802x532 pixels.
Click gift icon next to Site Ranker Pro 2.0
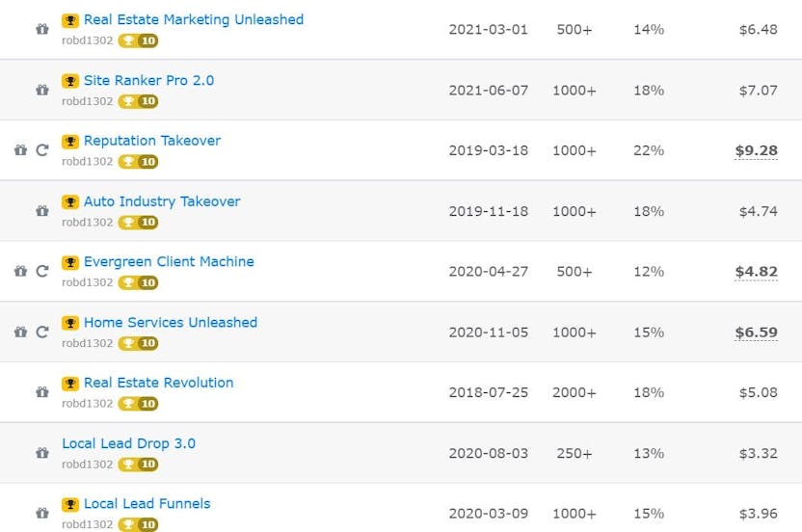[41, 90]
